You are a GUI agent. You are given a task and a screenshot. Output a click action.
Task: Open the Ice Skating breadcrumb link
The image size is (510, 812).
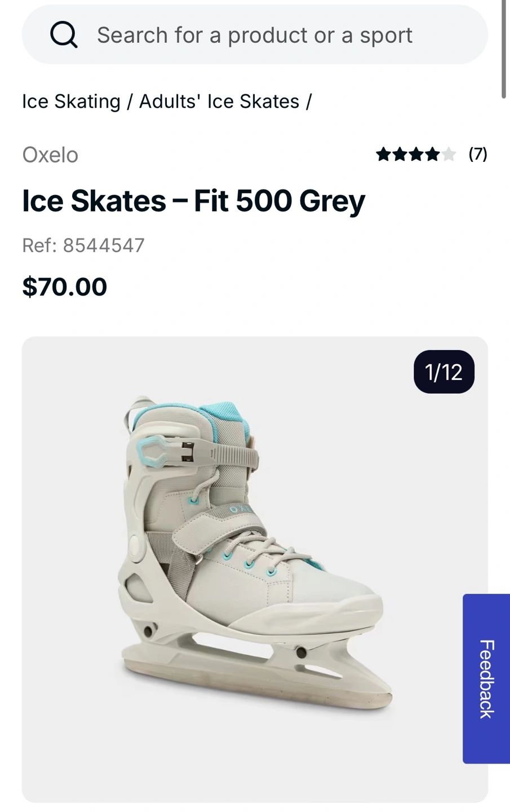coord(71,101)
